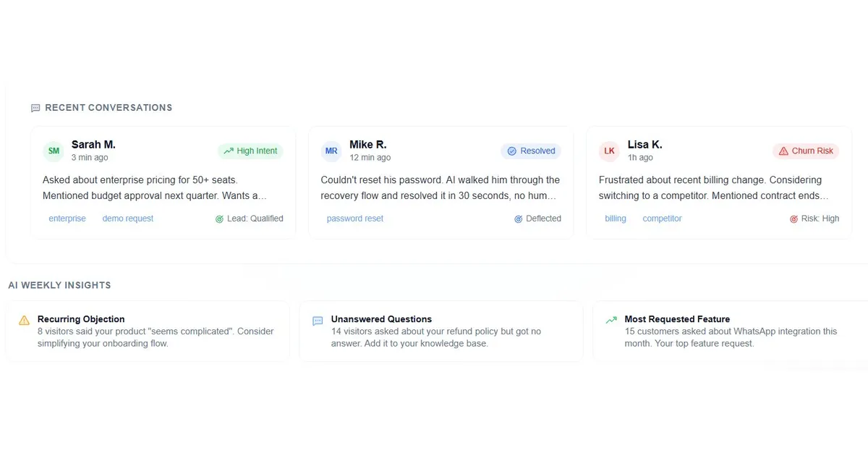868x456 pixels.
Task: Select the demo request tag
Action: point(128,219)
